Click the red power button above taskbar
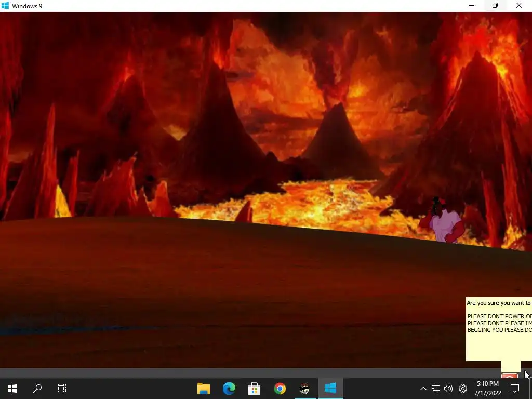 [x=510, y=376]
